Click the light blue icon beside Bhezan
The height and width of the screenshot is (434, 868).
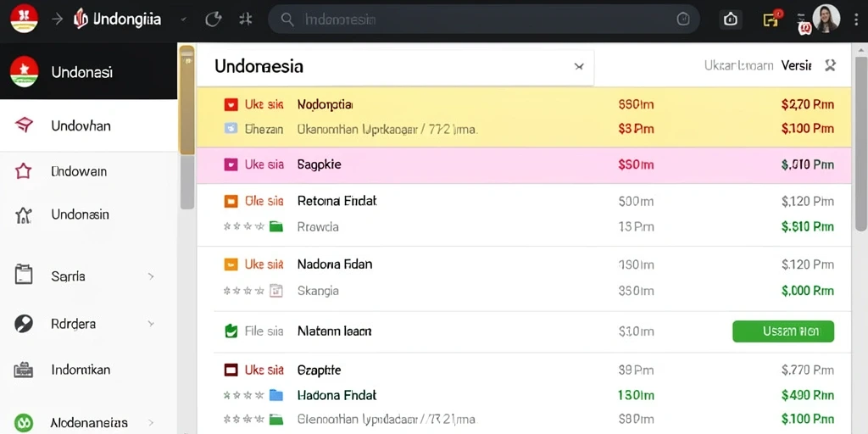231,129
